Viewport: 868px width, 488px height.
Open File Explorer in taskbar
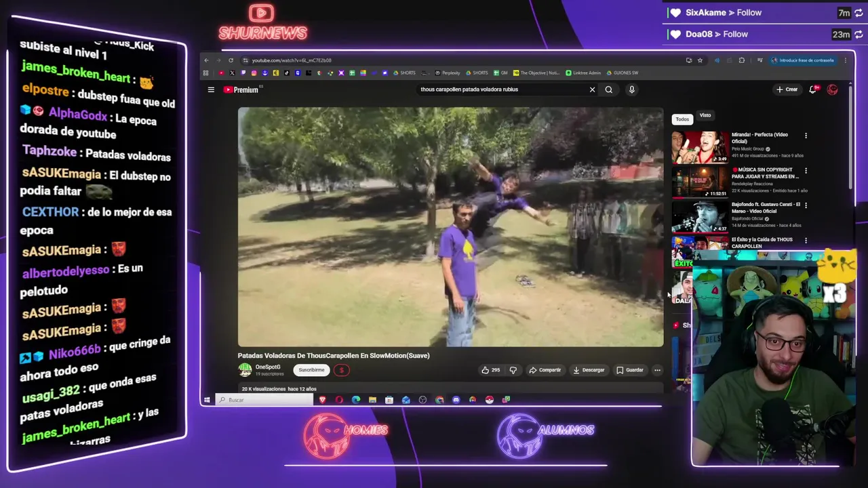(372, 400)
